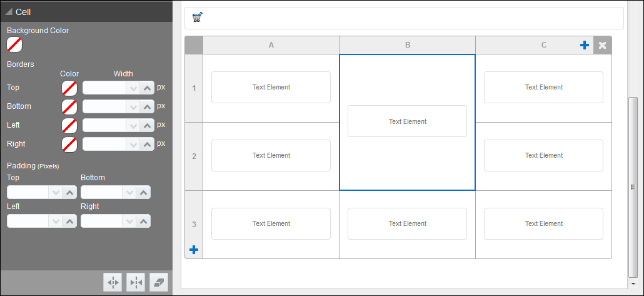
Task: Add a new row using bottom-left plus
Action: tap(194, 250)
